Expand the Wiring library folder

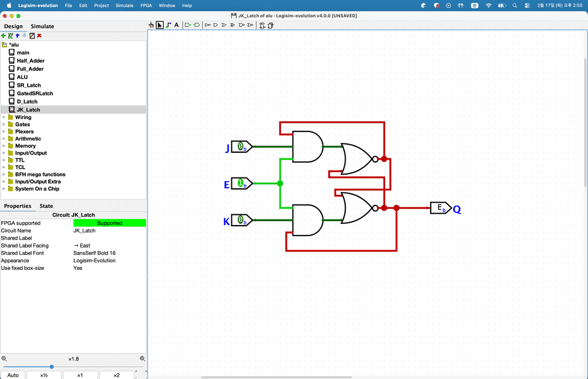click(4, 117)
